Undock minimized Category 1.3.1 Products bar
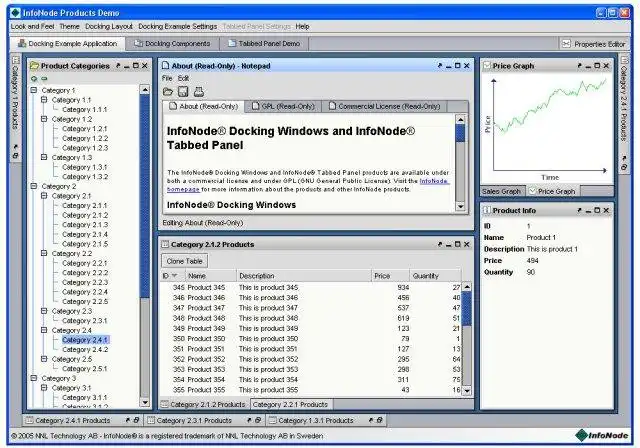 [x=371, y=419]
